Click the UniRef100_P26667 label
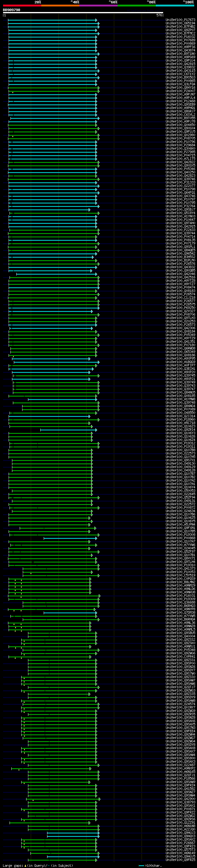The image size is (197, 868). pyautogui.click(x=180, y=843)
